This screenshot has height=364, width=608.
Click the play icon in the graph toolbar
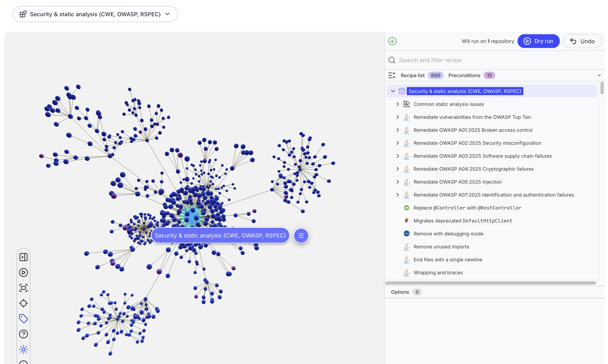23,273
